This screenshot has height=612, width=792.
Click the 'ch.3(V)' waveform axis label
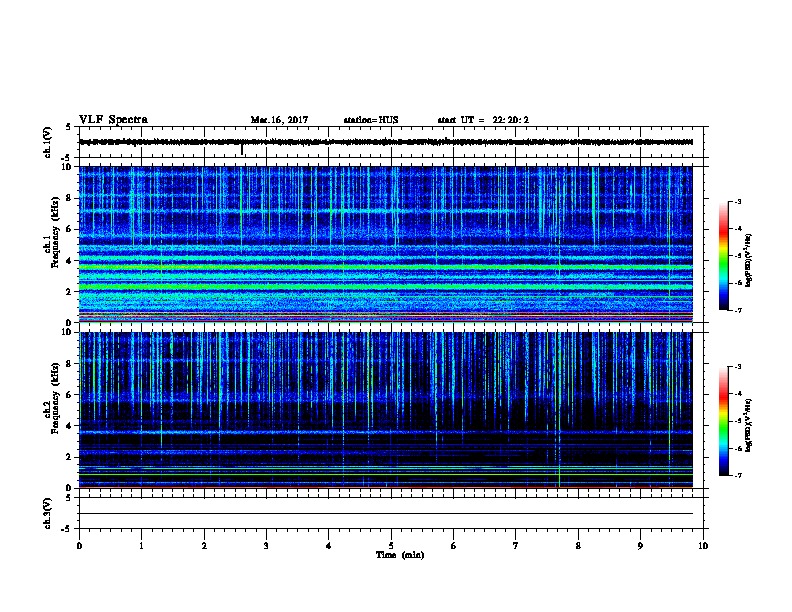click(47, 513)
